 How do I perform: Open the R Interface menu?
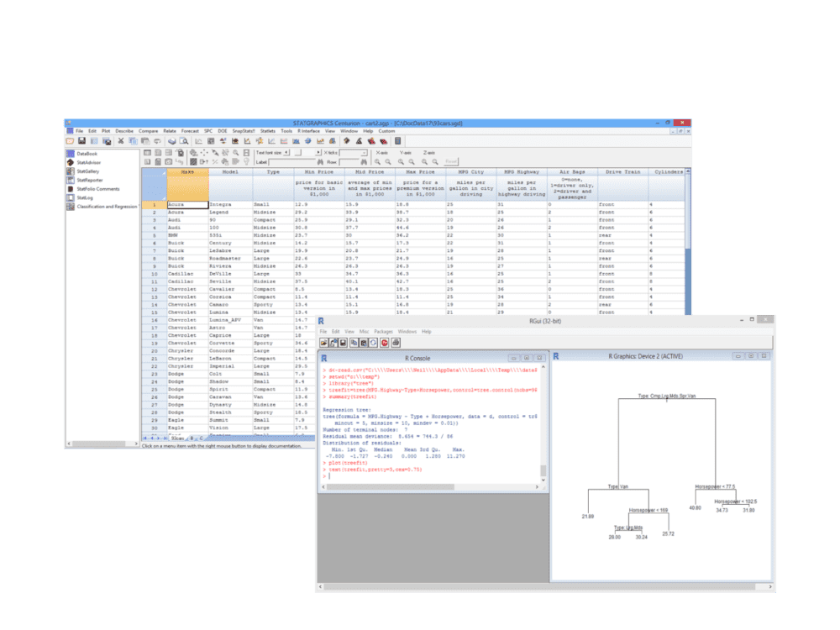coord(309,131)
